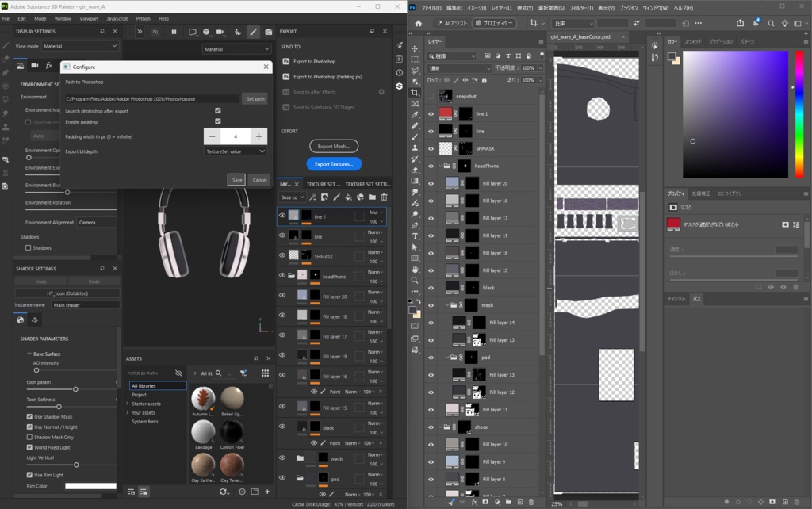Toggle World Fixed Light checkbox
This screenshot has width=812, height=509.
tap(29, 447)
